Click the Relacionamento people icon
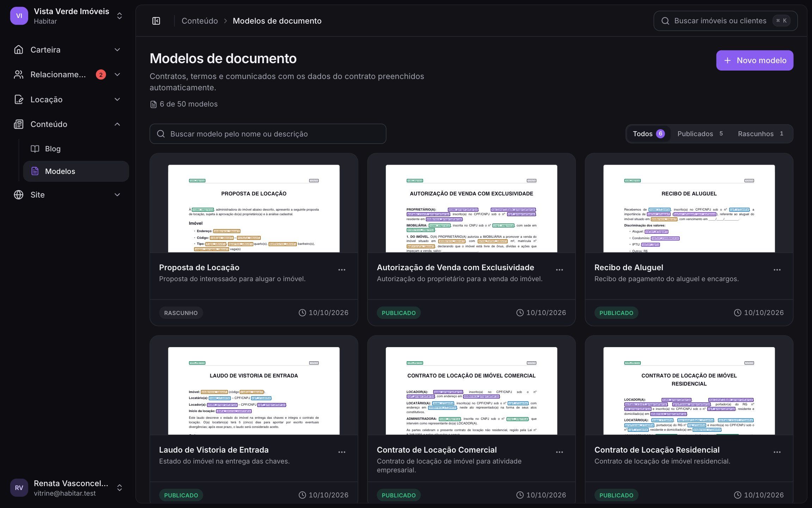Image resolution: width=812 pixels, height=508 pixels. pos(19,74)
